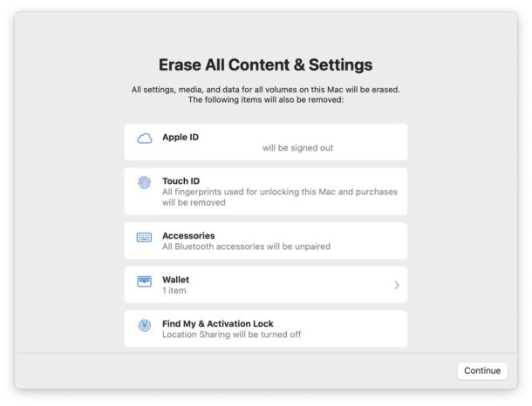Select the Apple ID title
The height and width of the screenshot is (406, 532).
click(181, 137)
